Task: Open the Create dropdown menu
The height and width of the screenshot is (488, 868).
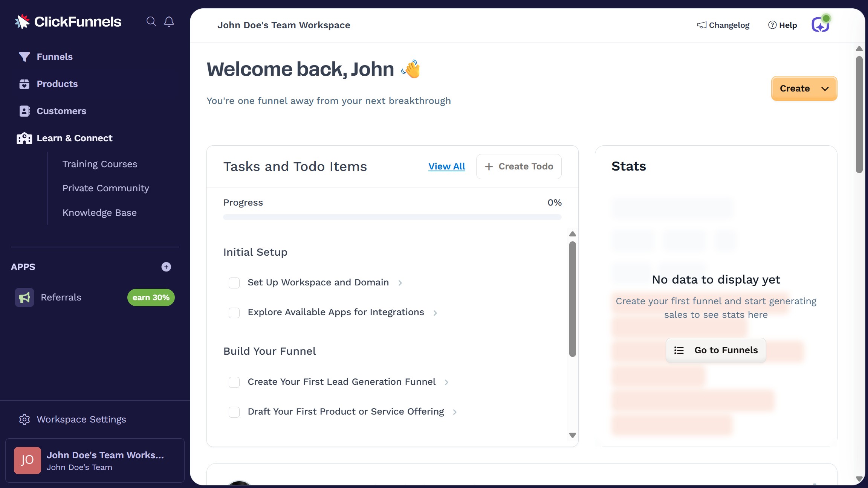Action: tap(804, 88)
